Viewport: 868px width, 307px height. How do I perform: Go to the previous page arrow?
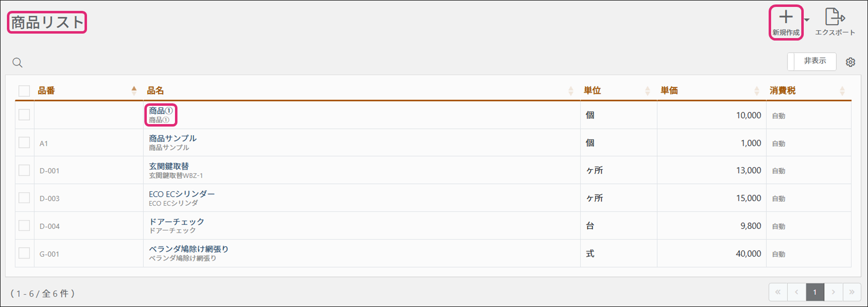point(797,292)
